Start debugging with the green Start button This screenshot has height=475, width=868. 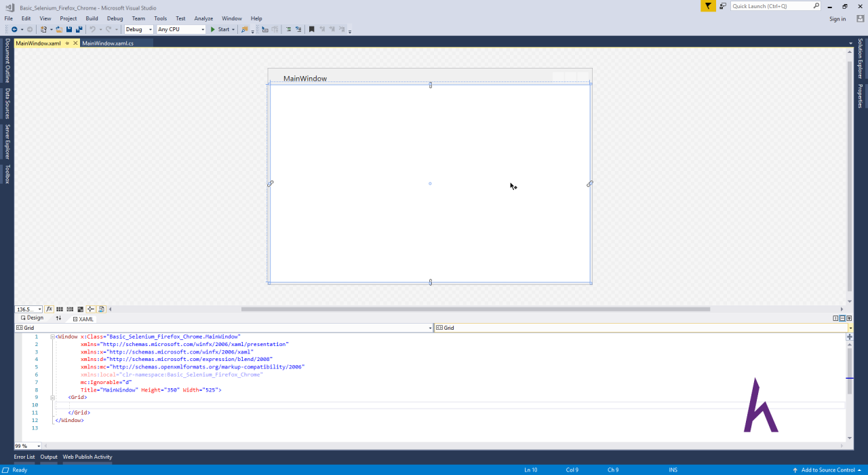[x=220, y=29]
